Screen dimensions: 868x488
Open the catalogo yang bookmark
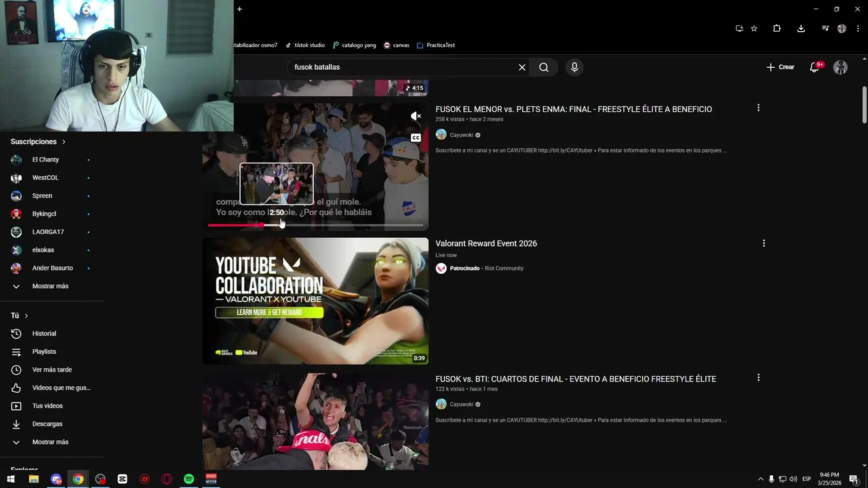354,45
